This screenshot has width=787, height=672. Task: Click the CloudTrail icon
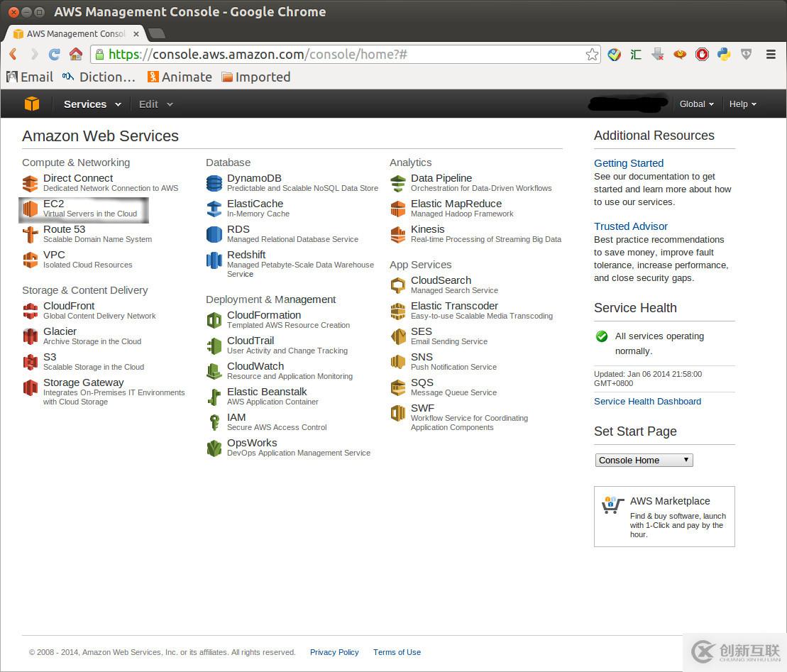click(x=214, y=346)
